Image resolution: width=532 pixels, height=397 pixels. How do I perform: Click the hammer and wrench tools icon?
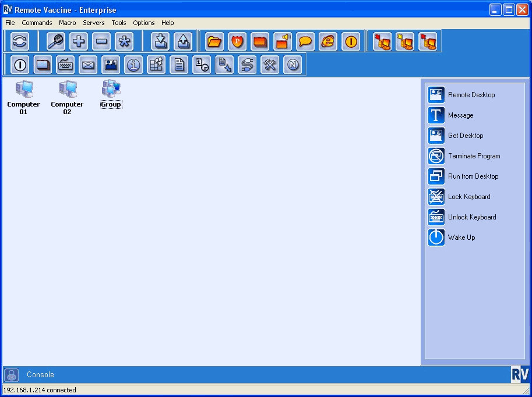(270, 65)
